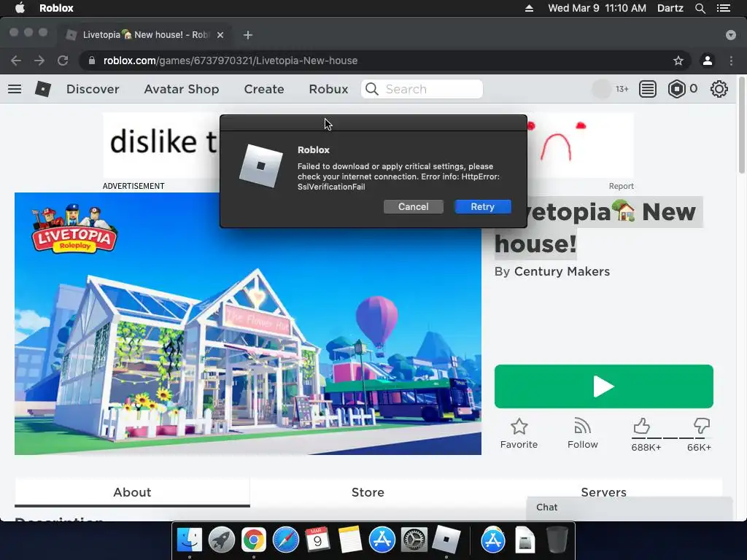Screen dimensions: 747x560
Task: Report the advertisement
Action: pos(621,186)
